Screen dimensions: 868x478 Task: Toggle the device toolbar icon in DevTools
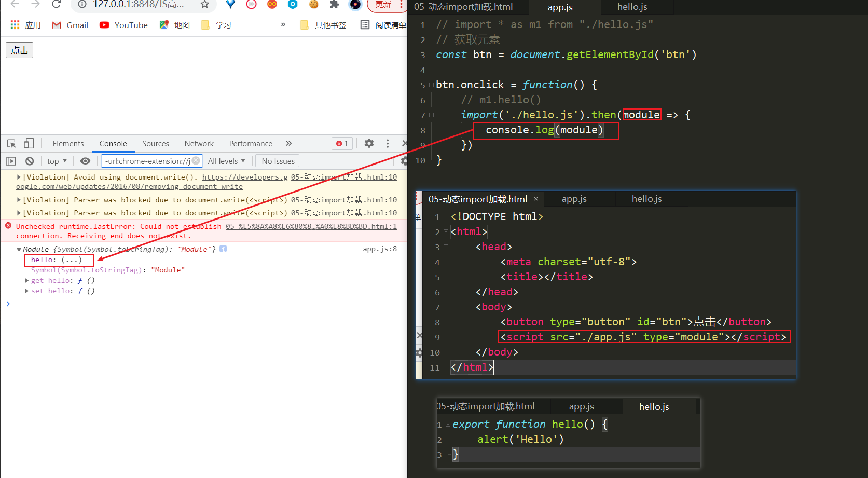pyautogui.click(x=29, y=144)
